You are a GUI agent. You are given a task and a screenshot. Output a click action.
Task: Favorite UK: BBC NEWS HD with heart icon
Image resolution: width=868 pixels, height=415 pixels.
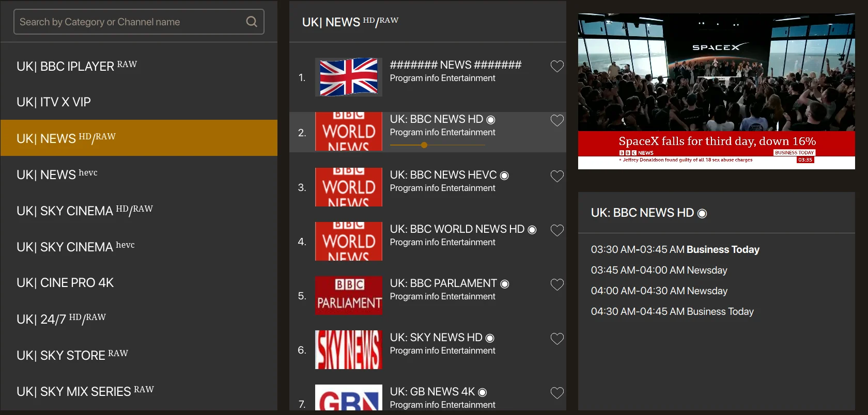click(557, 120)
